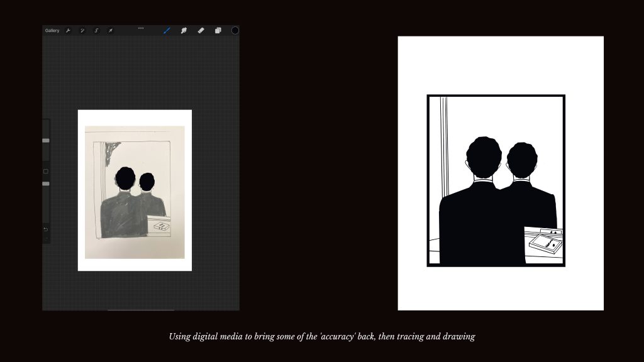Open the Layers panel
644x362 pixels.
pyautogui.click(x=218, y=30)
